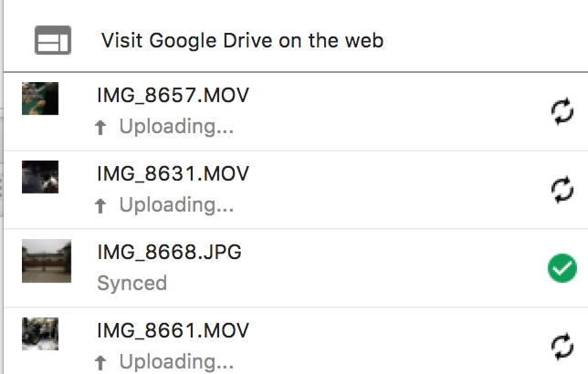Viewport: 588px width, 374px height.
Task: Click the Synced status under IMG_8668.JPG
Action: (x=132, y=283)
